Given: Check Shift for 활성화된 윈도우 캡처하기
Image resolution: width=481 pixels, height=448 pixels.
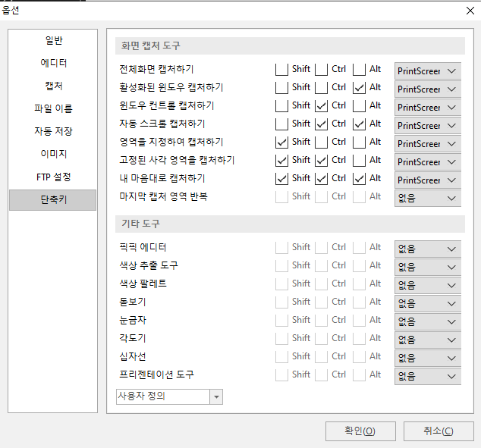Looking at the screenshot, I should (x=281, y=88).
